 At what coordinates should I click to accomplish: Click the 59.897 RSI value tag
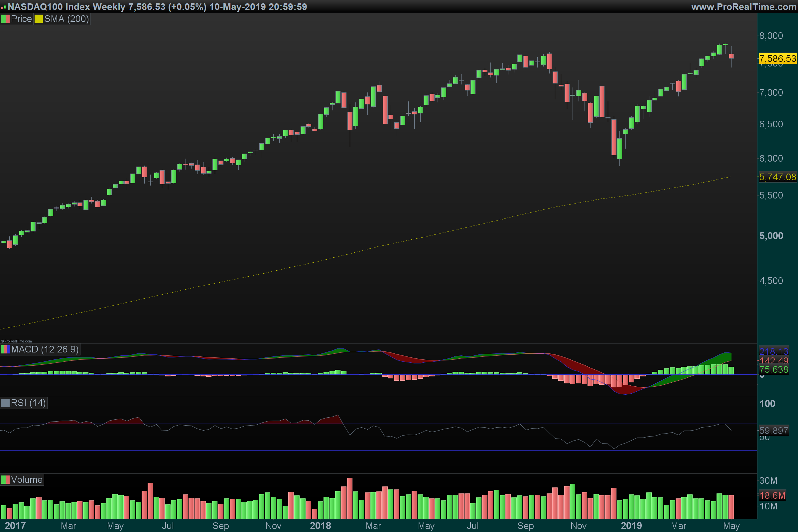click(774, 431)
